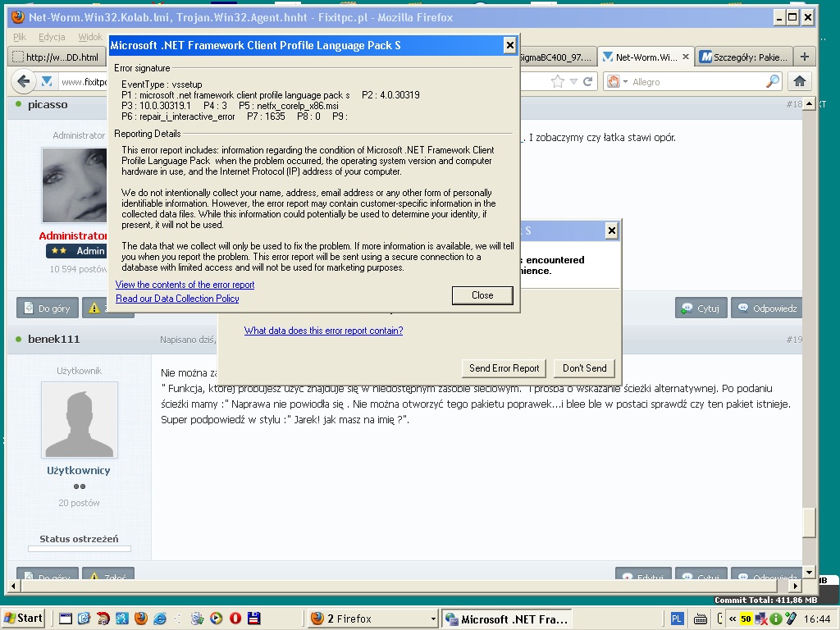Open the on-screen keyboard tray icon
Viewport: 840px width, 630px height.
coord(701,619)
